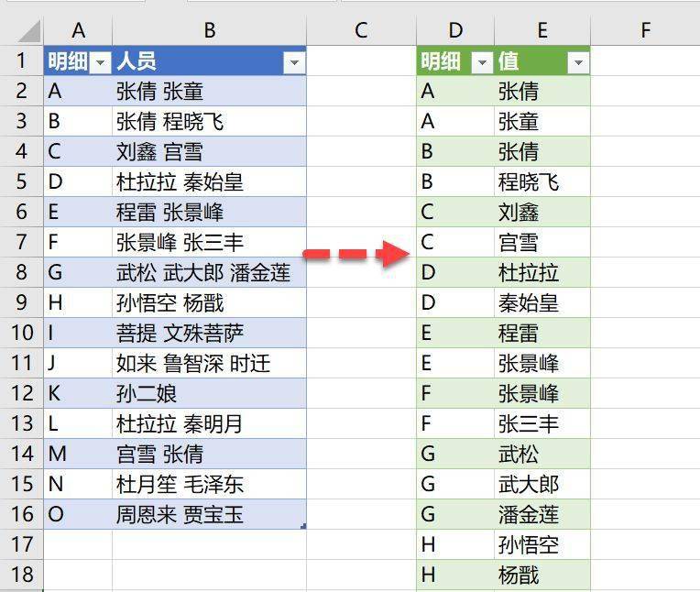Click the green table cell 潘金莲

coord(542,514)
